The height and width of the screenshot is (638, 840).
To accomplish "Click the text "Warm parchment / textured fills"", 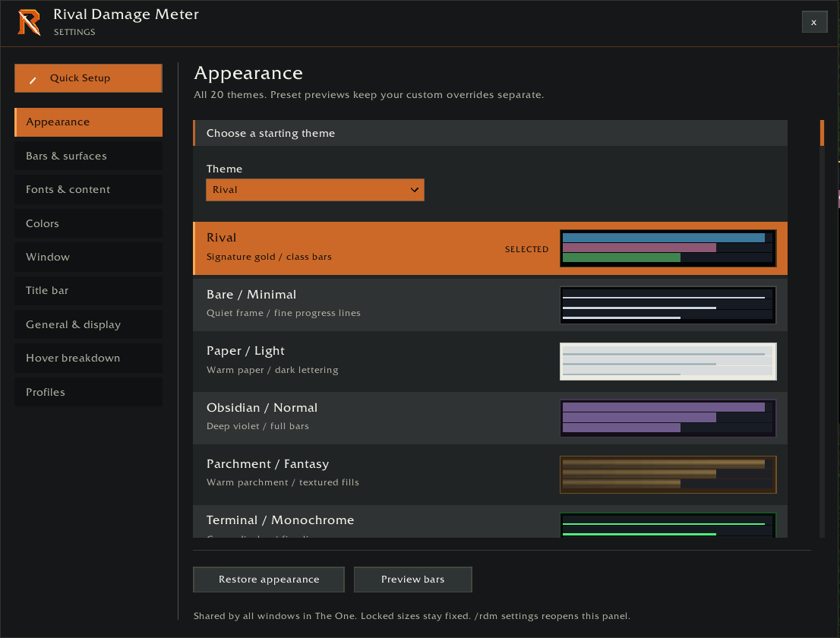I will pyautogui.click(x=283, y=482).
